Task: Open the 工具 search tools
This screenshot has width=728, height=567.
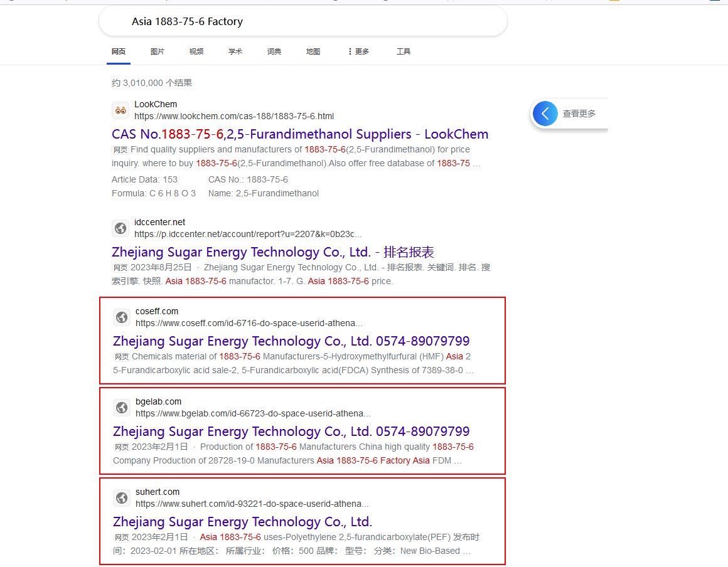Action: point(404,51)
